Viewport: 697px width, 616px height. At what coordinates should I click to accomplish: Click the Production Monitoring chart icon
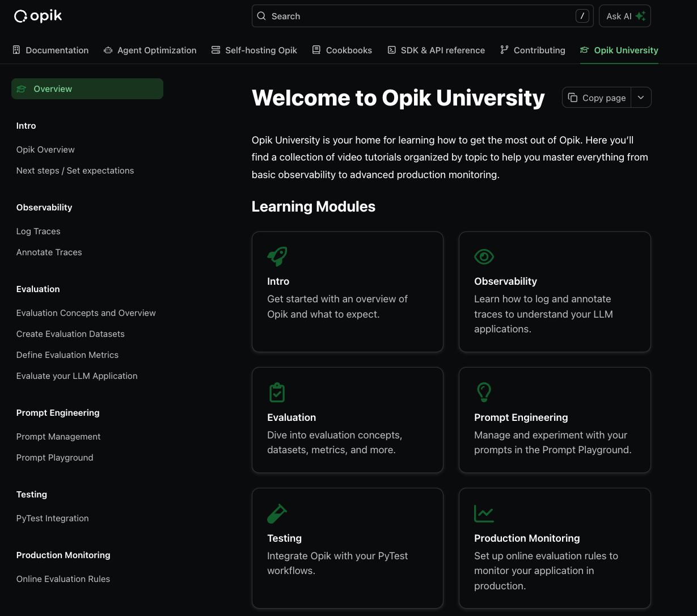coord(484,513)
